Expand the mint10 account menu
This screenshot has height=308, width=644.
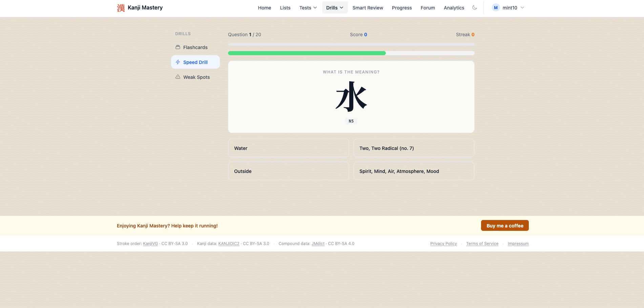tap(509, 7)
